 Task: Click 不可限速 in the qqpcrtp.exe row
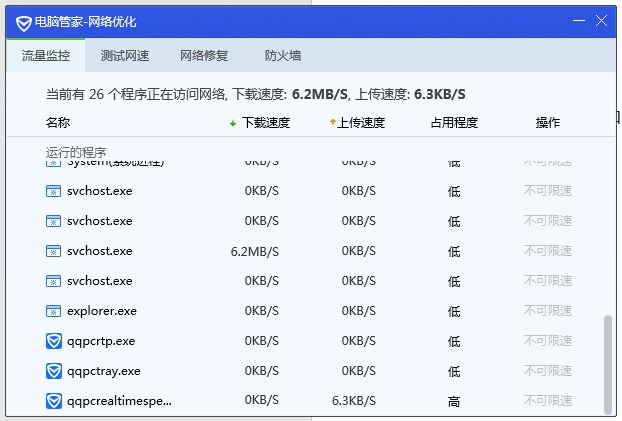548,341
